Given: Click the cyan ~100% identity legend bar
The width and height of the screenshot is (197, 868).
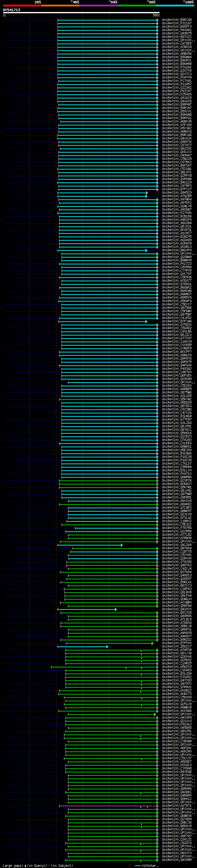Looking at the screenshot, I should coord(175,6).
